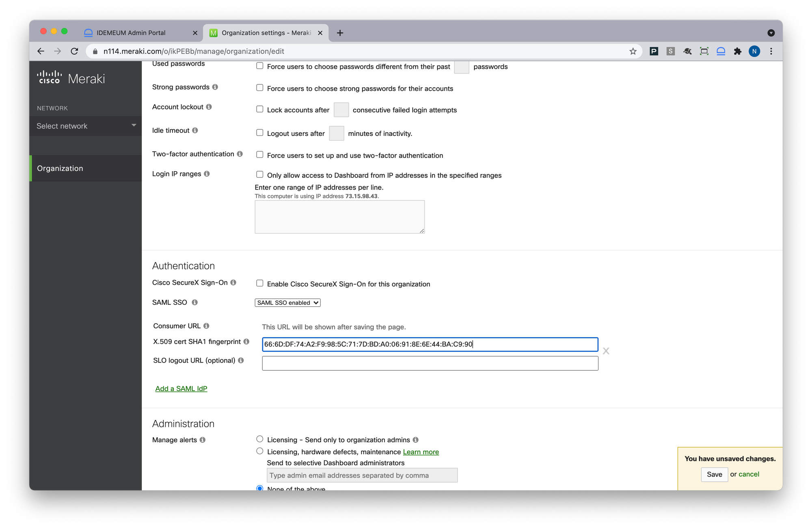Switch to Organization settings - Meraki tab
The height and width of the screenshot is (529, 812).
coord(266,33)
